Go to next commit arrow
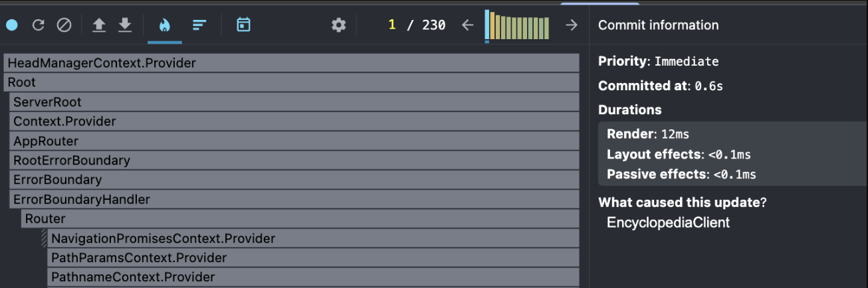868x288 pixels. [x=572, y=25]
